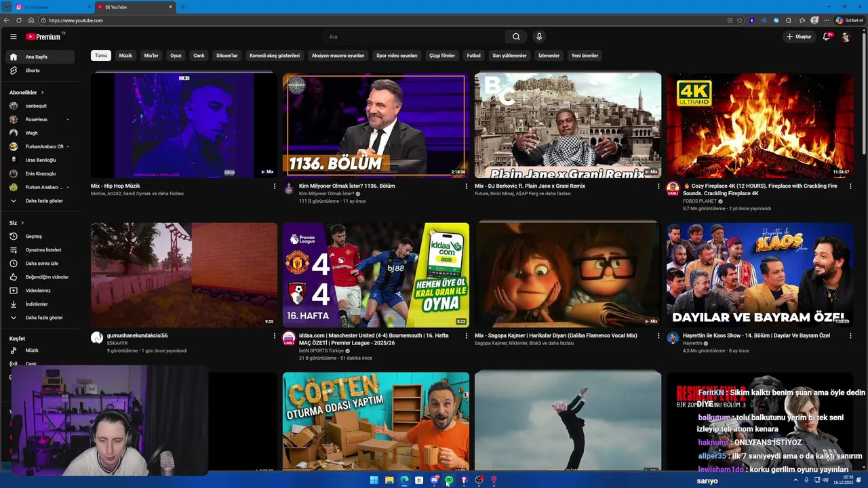This screenshot has width=868, height=488.
Task: Open FurkanArabacı CR channel subscription
Action: tap(41, 146)
